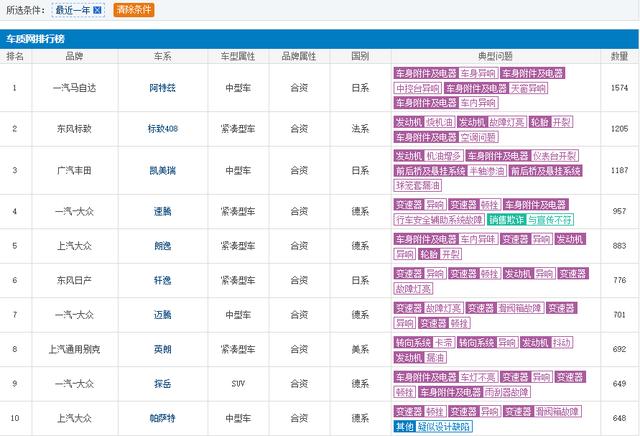Click the 车质网排行榜 title bar
Screen dimensions: 640x436
coord(319,39)
